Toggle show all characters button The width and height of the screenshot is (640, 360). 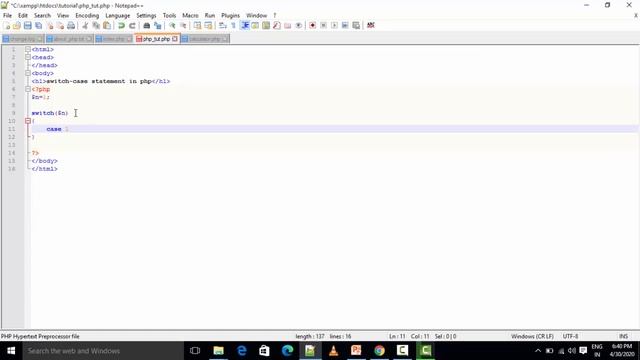(233, 25)
